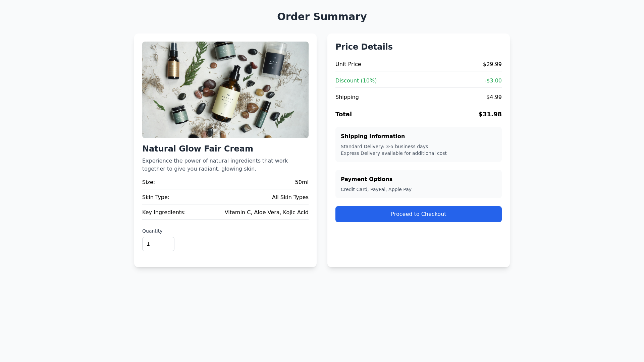This screenshot has height=362, width=644.
Task: Click the Quantity input field
Action: (x=158, y=244)
